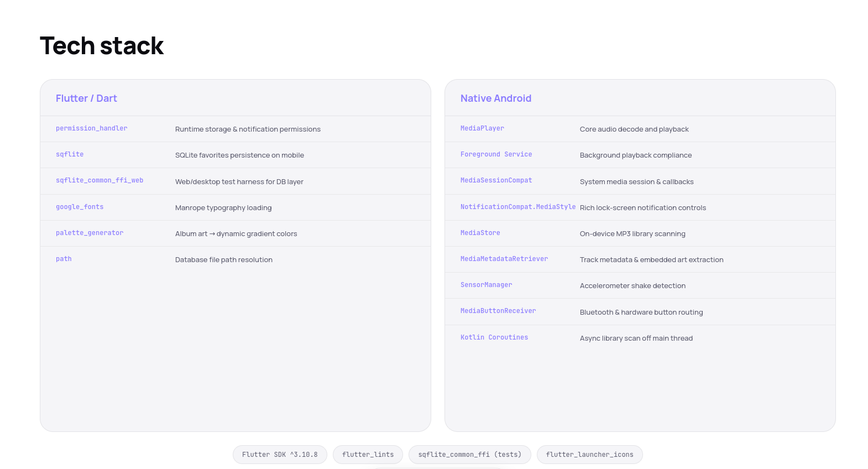The width and height of the screenshot is (868, 469).
Task: Click 'Accelerometer shake detection' description
Action: pos(632,286)
